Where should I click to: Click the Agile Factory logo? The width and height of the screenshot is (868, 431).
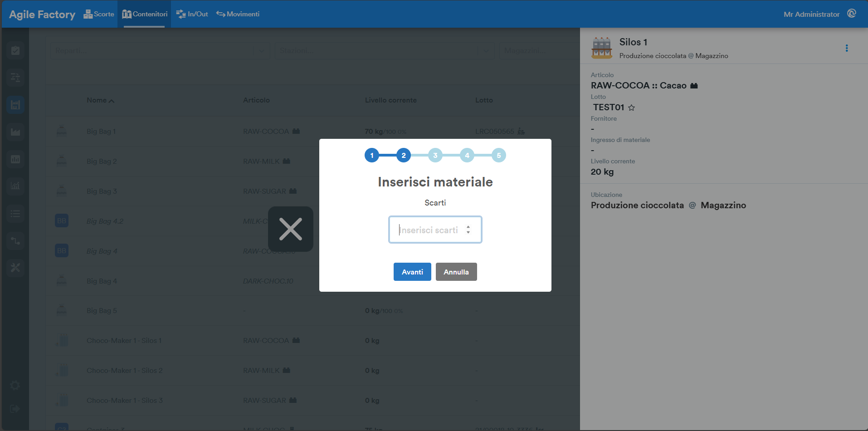tap(42, 15)
